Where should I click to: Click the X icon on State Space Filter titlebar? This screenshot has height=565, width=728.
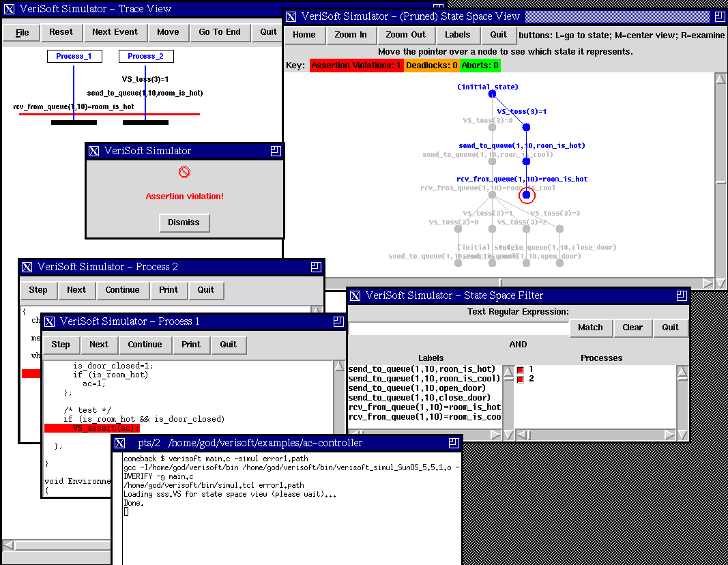[x=355, y=295]
